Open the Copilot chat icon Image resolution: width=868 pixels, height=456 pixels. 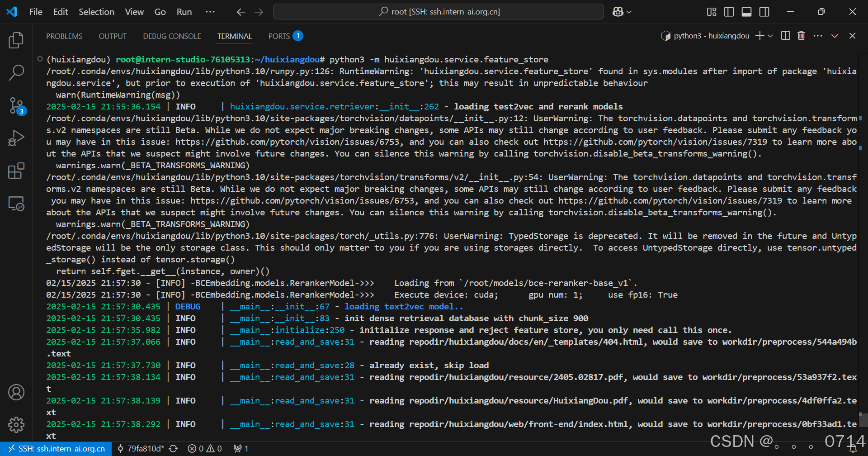pos(618,12)
